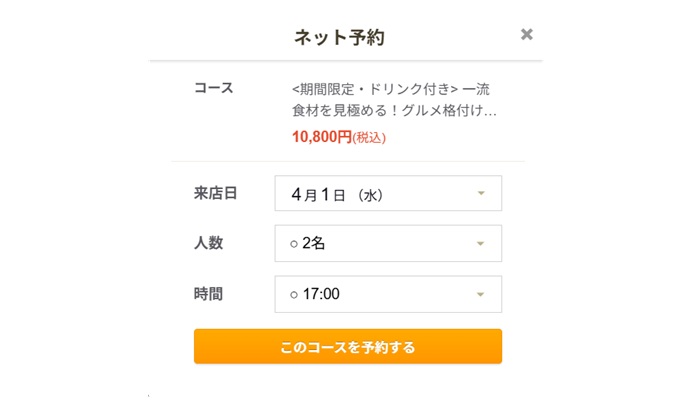Open the time dropdown showing 17:00
Viewport: 700px width, 407px height.
(387, 294)
